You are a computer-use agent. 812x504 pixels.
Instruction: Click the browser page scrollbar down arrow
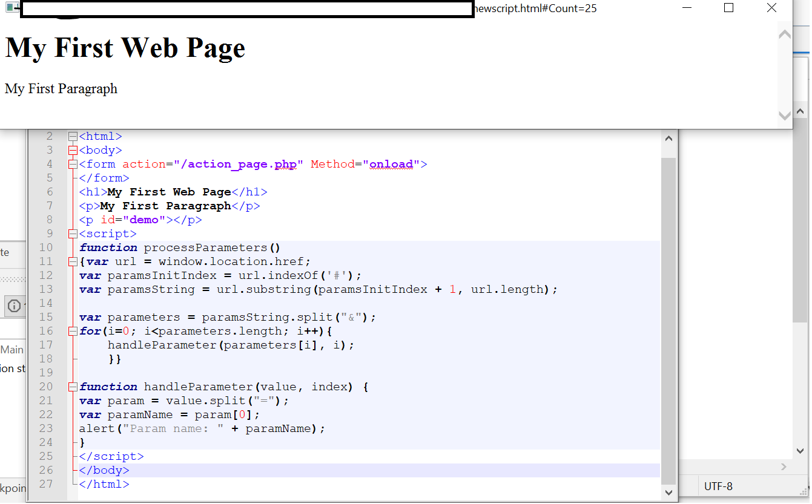(785, 116)
